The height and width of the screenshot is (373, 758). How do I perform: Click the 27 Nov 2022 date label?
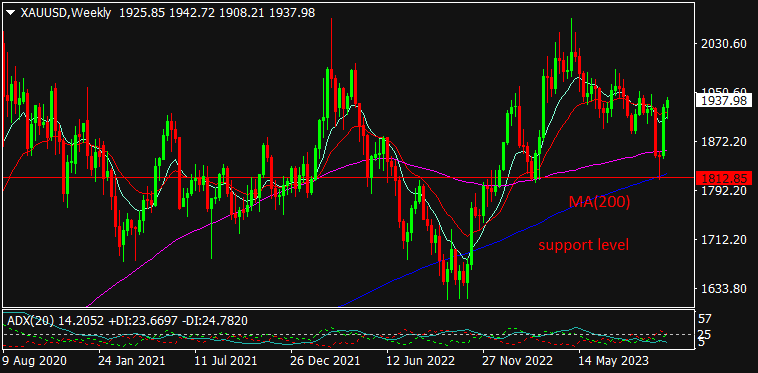(517, 361)
